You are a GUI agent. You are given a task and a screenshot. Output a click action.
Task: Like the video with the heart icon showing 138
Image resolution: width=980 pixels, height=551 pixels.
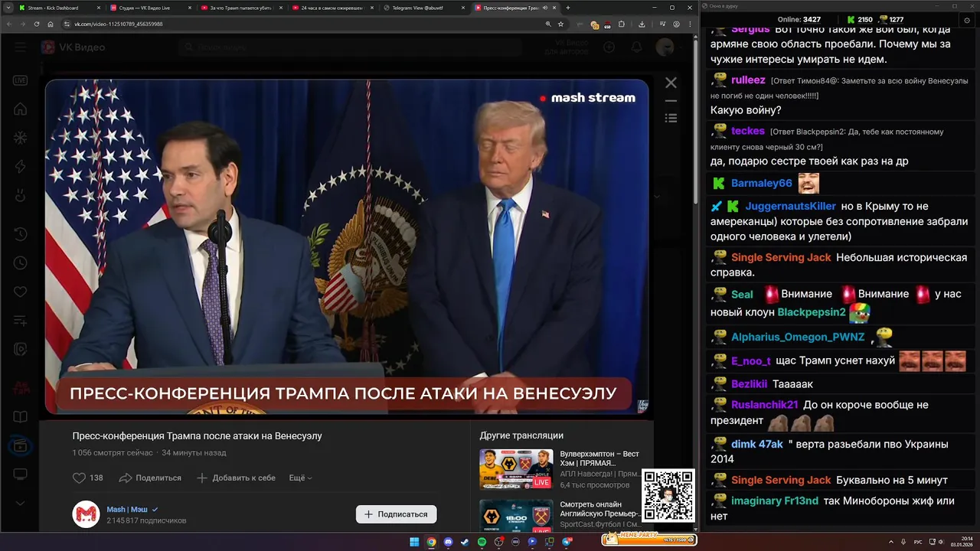[x=87, y=478]
